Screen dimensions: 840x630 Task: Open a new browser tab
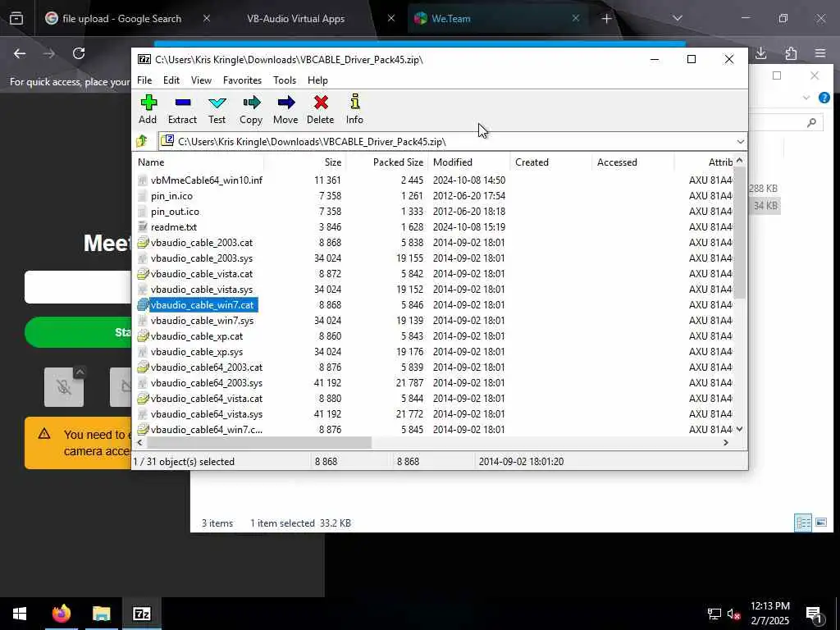click(x=606, y=19)
